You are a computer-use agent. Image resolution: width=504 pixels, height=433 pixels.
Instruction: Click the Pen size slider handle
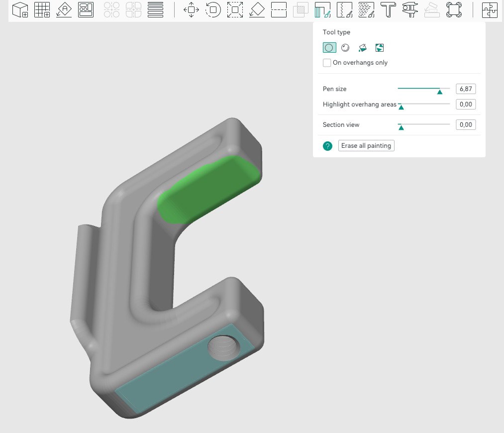440,92
